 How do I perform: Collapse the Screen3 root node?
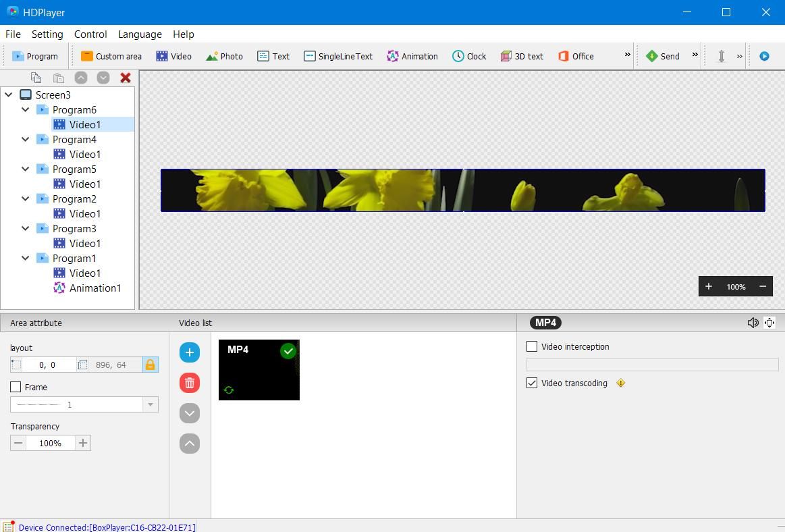pyautogui.click(x=9, y=94)
